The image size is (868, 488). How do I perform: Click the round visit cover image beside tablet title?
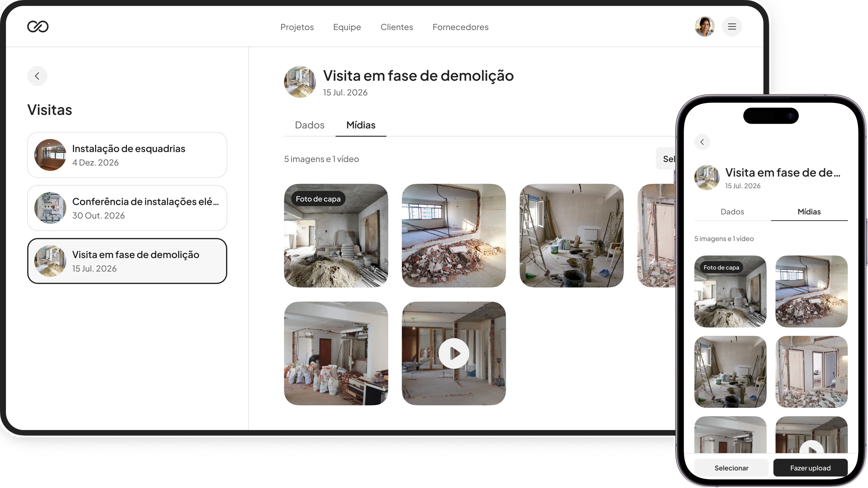[x=300, y=82]
